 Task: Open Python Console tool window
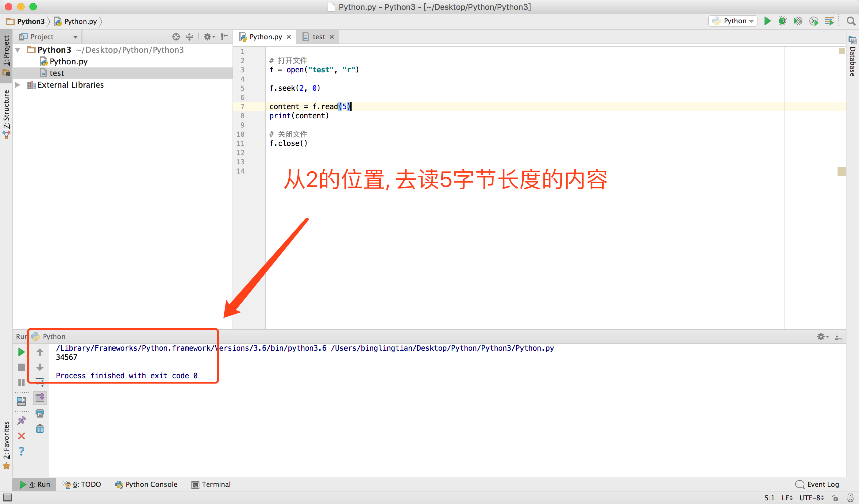click(x=147, y=484)
